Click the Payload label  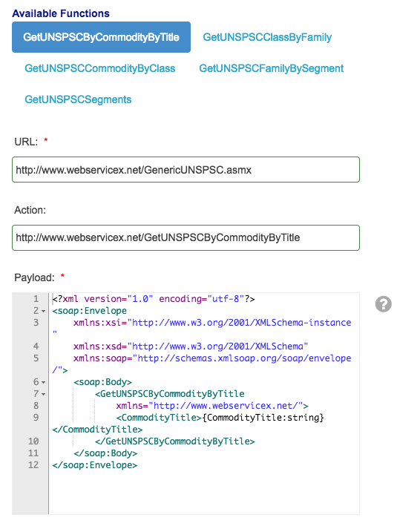tap(34, 277)
